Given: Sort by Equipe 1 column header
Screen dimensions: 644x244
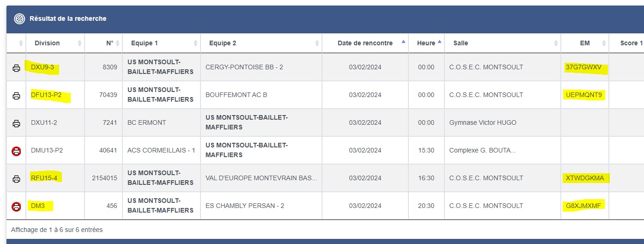Looking at the screenshot, I should [x=144, y=43].
